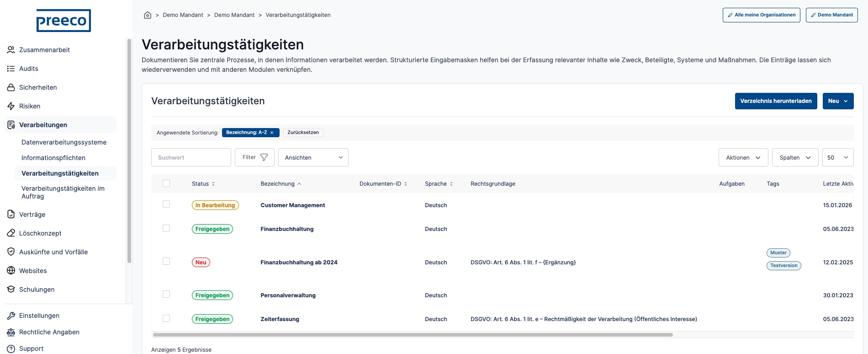Click the Zurücksetzen sort reset button
Viewport: 868px width, 354px height.
coord(303,133)
